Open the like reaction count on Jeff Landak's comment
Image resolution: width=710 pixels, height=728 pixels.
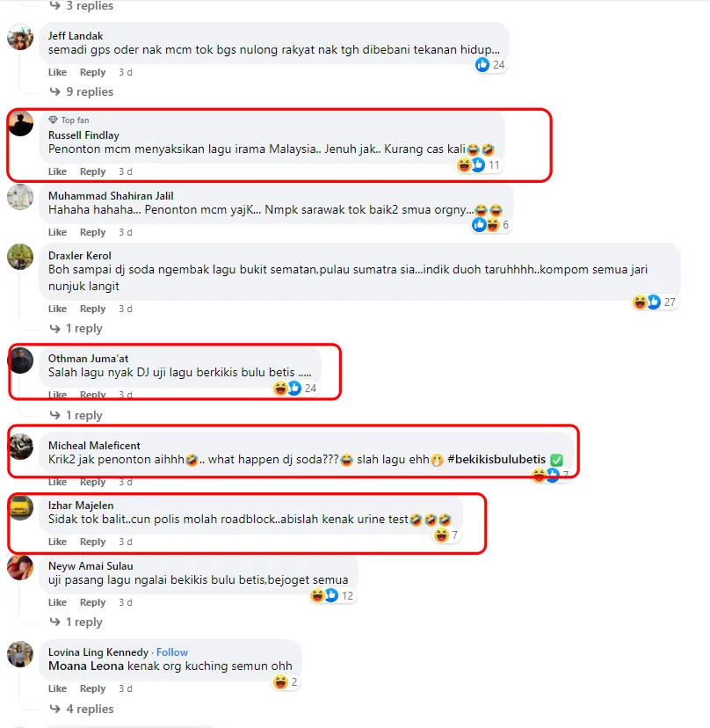click(x=490, y=64)
